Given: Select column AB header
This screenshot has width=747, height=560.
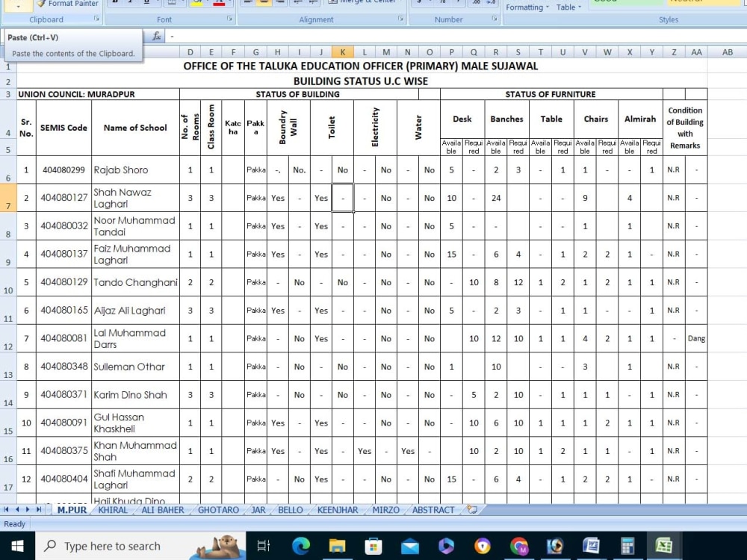Looking at the screenshot, I should click(727, 52).
